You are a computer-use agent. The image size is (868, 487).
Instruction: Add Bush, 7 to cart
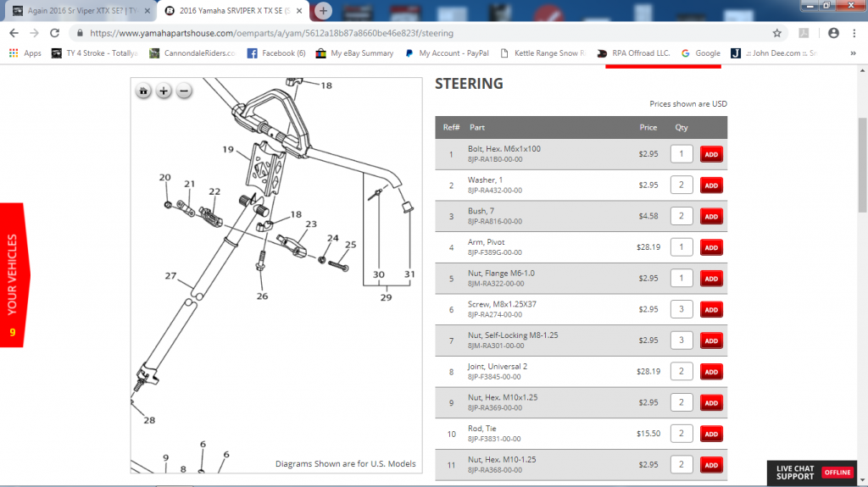coord(711,216)
